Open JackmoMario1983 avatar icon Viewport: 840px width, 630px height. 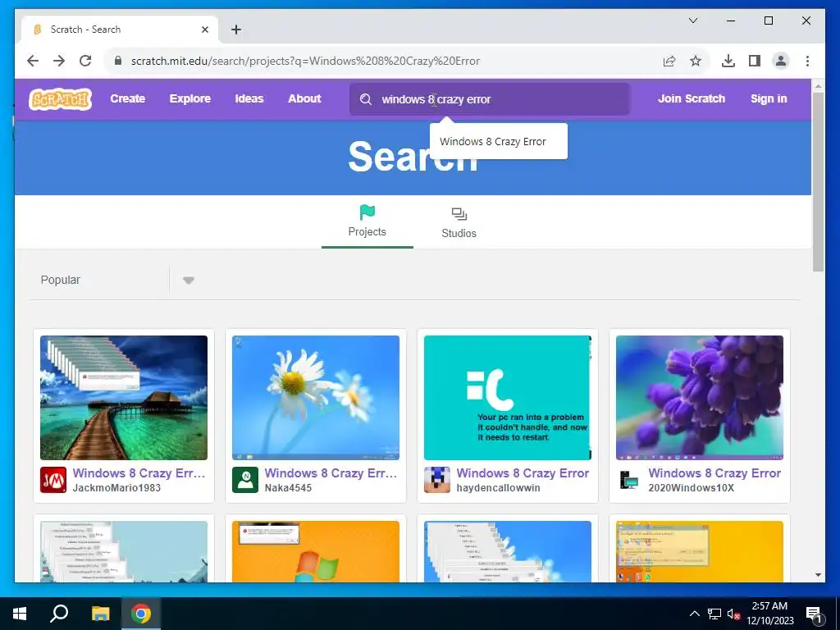pyautogui.click(x=53, y=479)
